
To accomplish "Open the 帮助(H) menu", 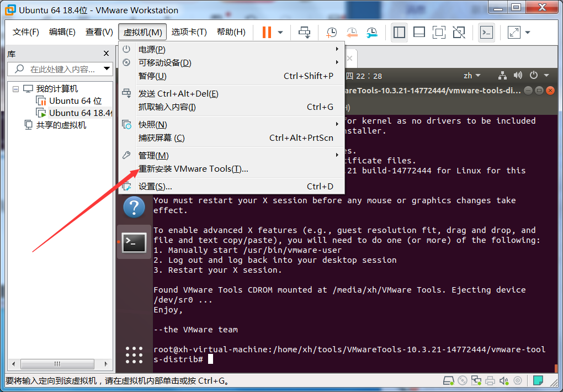I will 231,32.
